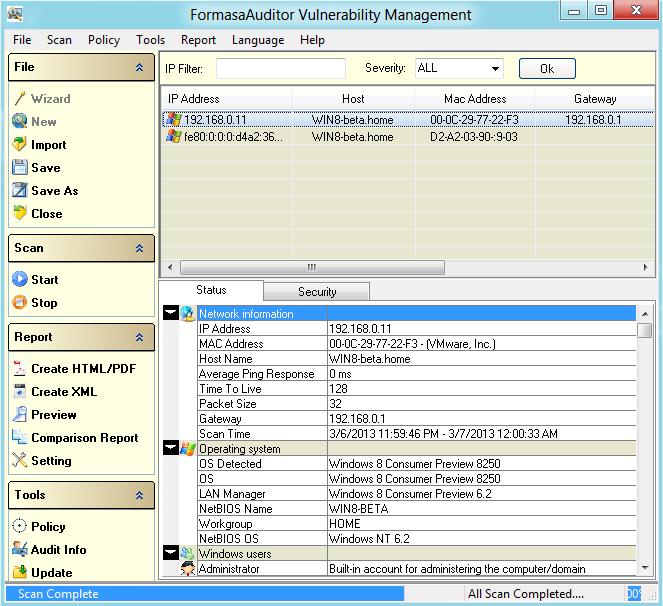Click the Start scan label

[x=45, y=280]
